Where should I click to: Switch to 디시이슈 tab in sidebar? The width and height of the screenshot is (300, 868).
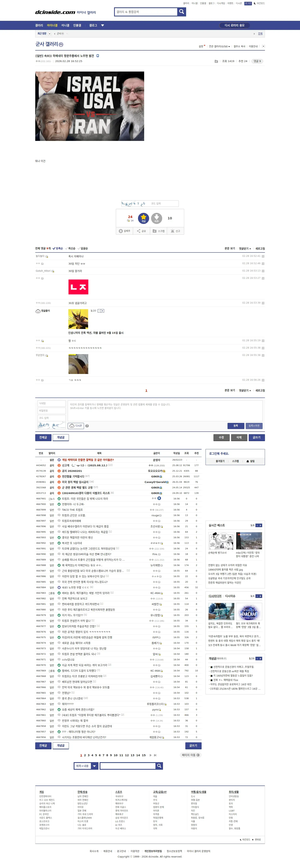pos(230,596)
